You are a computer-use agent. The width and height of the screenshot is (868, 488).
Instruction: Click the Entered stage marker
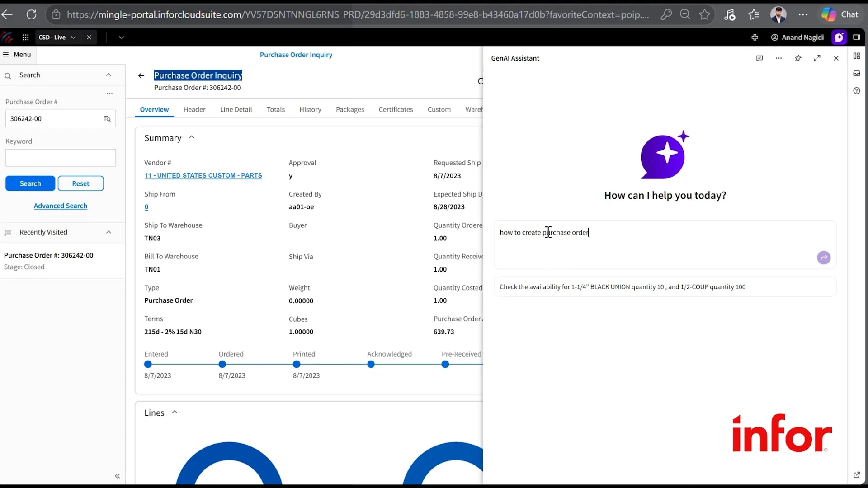(148, 364)
